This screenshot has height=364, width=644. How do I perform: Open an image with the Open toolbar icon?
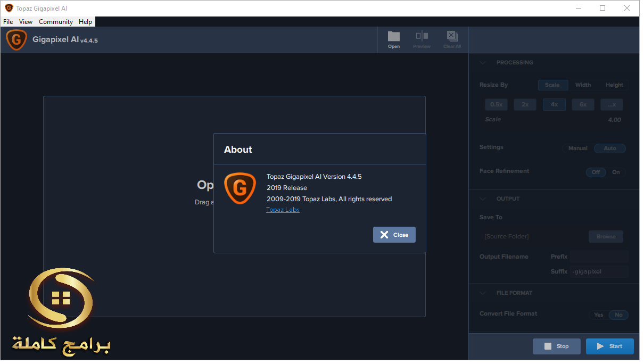click(394, 39)
